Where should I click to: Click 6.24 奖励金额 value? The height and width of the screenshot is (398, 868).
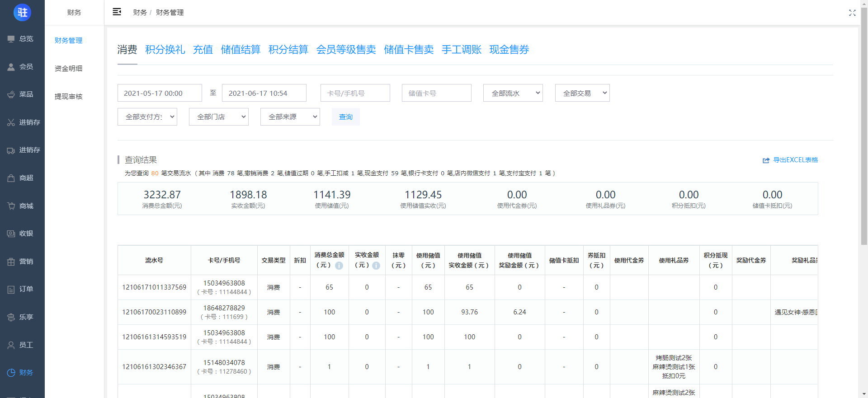pos(519,312)
